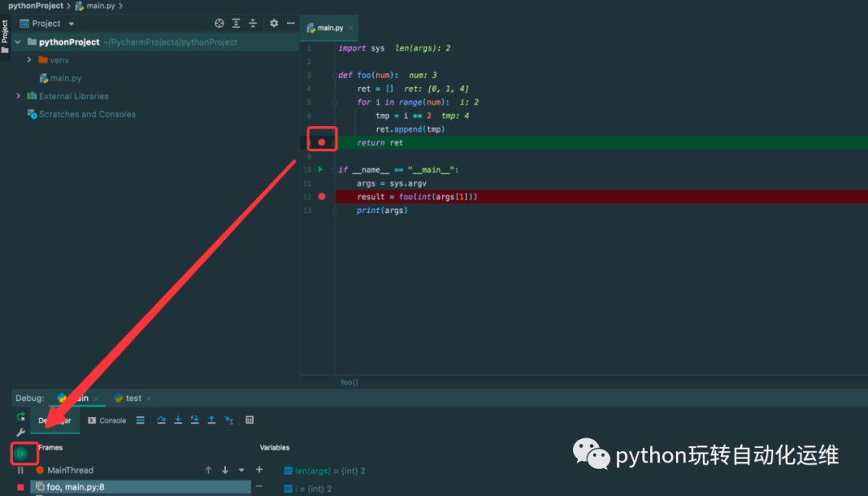Move to next frame with down arrow
Screen dimensions: 868x496
pyautogui.click(x=225, y=470)
